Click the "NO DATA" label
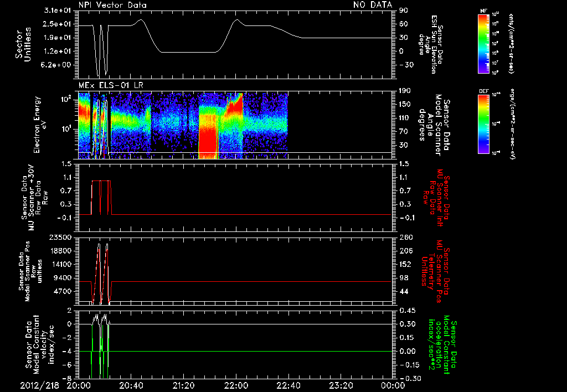The height and width of the screenshot is (392, 567). [373, 5]
